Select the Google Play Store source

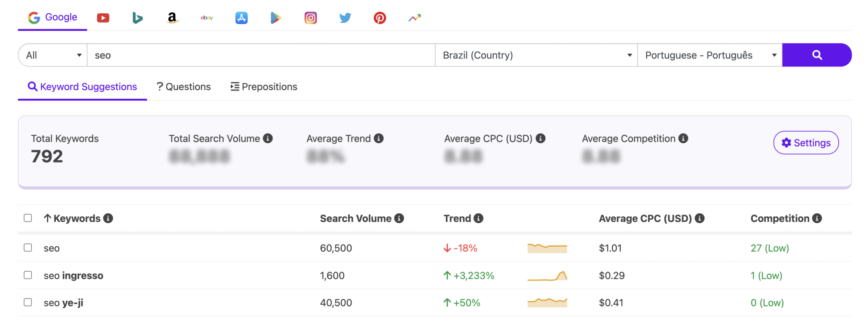[x=276, y=18]
